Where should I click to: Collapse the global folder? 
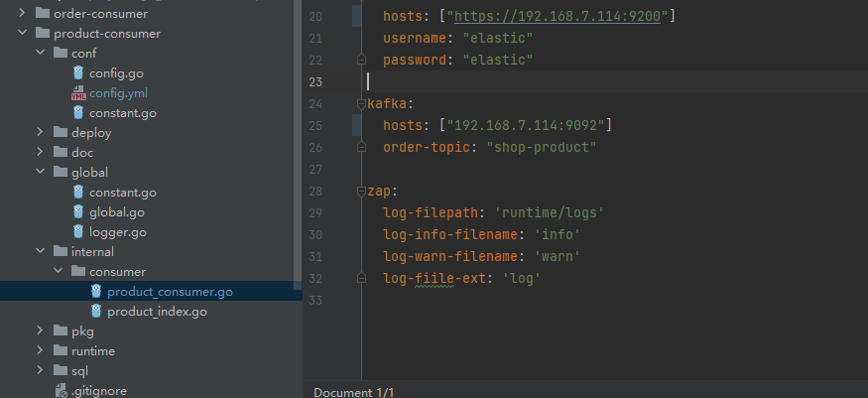pos(40,172)
